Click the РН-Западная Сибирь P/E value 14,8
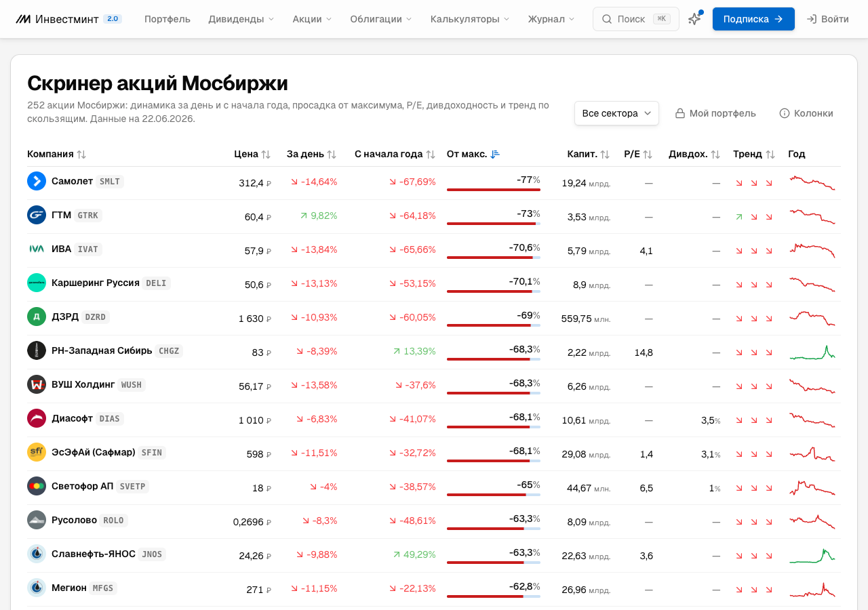 644,352
